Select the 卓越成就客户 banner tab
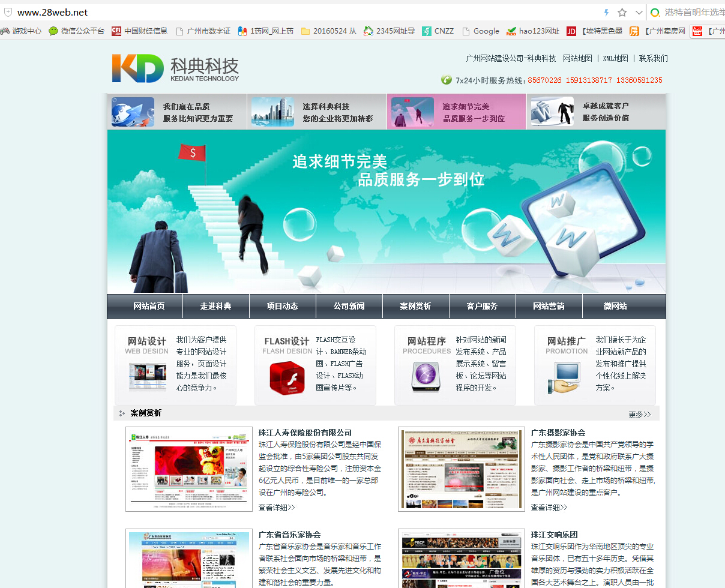Image resolution: width=725 pixels, height=588 pixels. 597,112
